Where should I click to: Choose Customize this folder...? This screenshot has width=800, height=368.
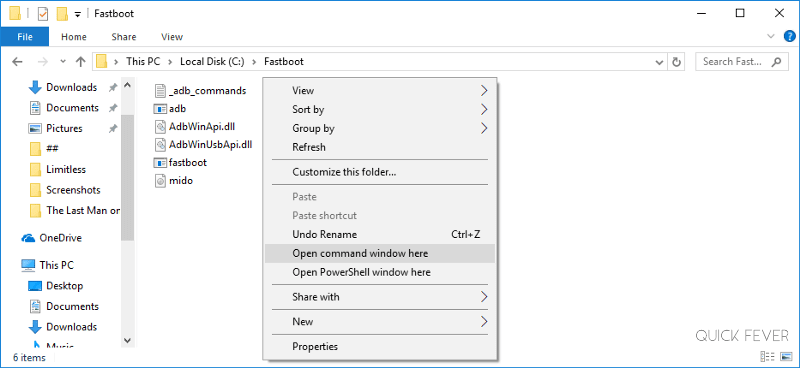(x=380, y=172)
